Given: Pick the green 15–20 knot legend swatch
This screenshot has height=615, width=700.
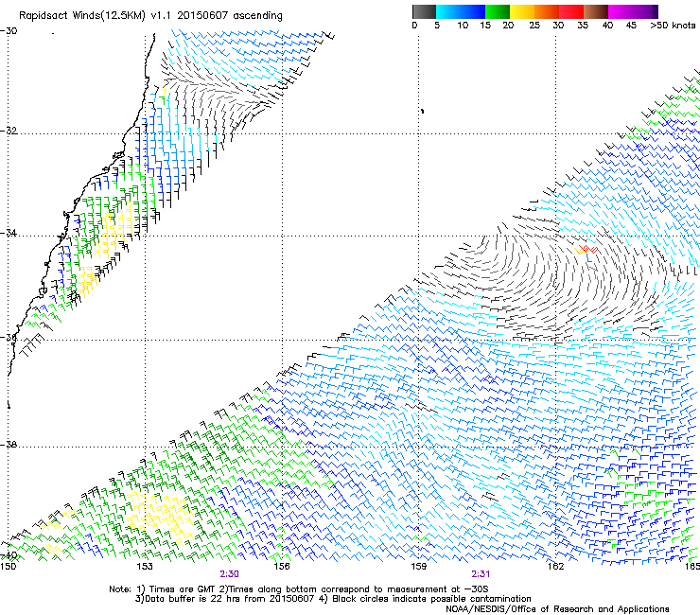Looking at the screenshot, I should (498, 11).
